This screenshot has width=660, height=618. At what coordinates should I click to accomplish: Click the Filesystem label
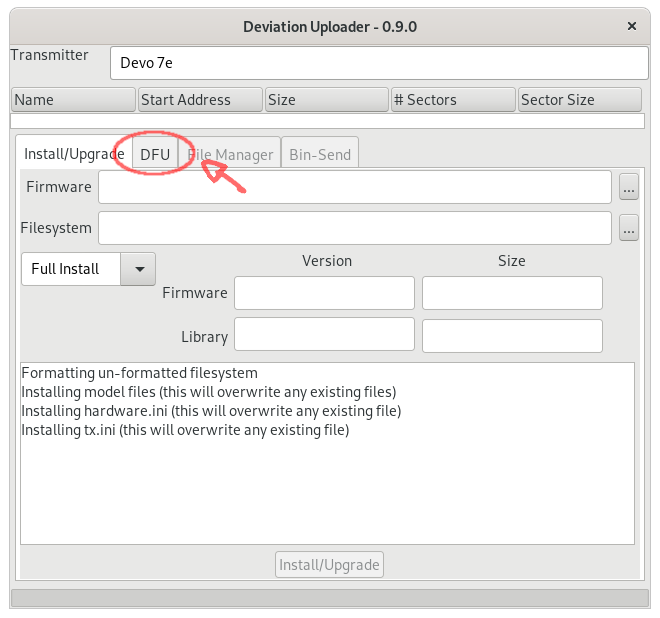pyautogui.click(x=56, y=228)
